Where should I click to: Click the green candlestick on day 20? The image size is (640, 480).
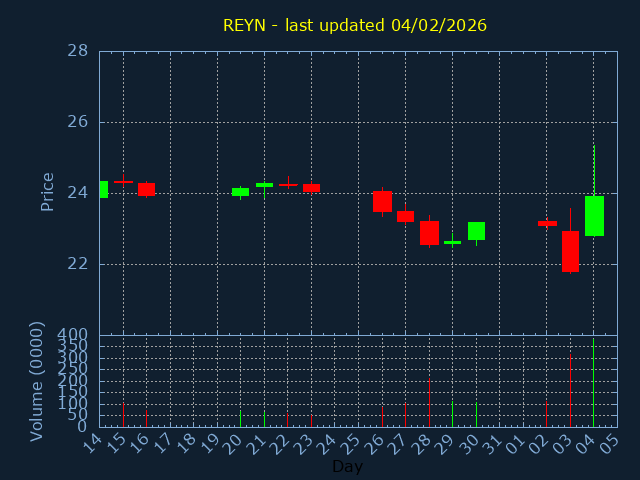click(x=240, y=191)
